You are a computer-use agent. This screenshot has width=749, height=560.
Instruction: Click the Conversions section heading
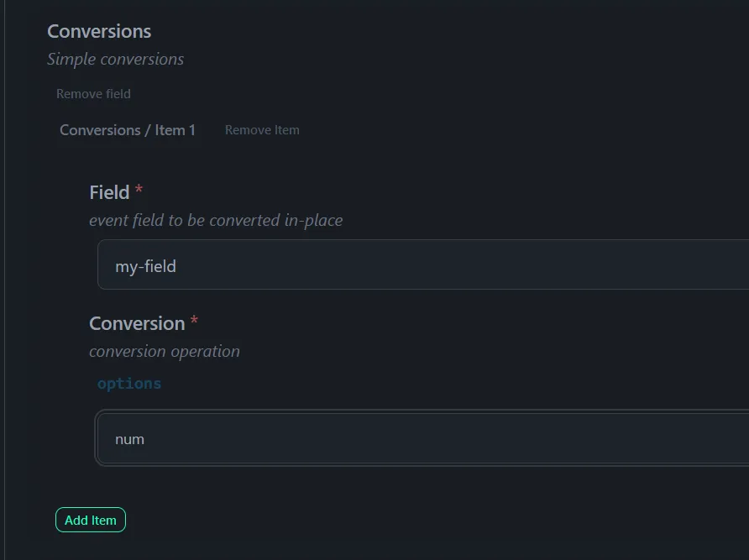click(x=98, y=31)
